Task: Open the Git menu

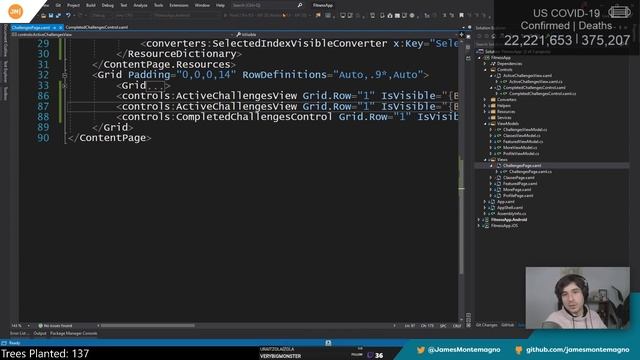Action: 58,5
